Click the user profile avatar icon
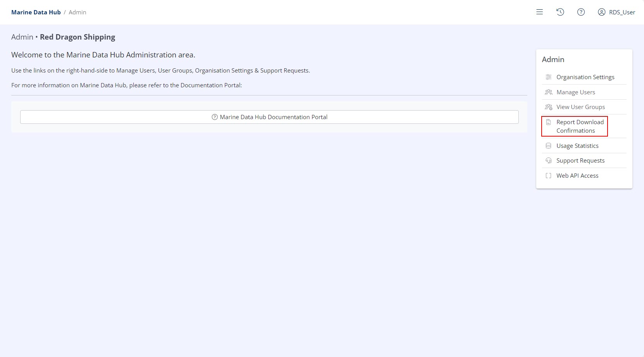The width and height of the screenshot is (644, 357). coord(601,12)
